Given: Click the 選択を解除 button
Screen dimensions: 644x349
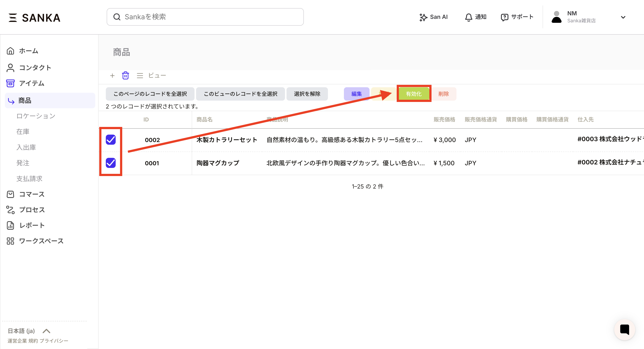Looking at the screenshot, I should pyautogui.click(x=307, y=94).
